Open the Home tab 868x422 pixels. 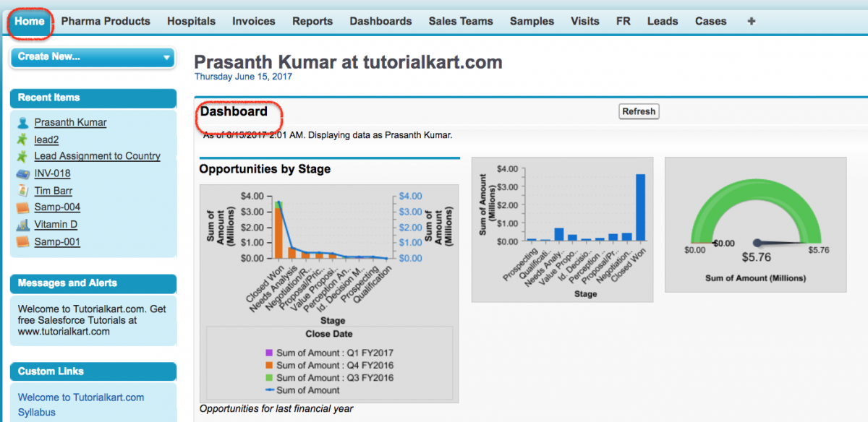(30, 21)
